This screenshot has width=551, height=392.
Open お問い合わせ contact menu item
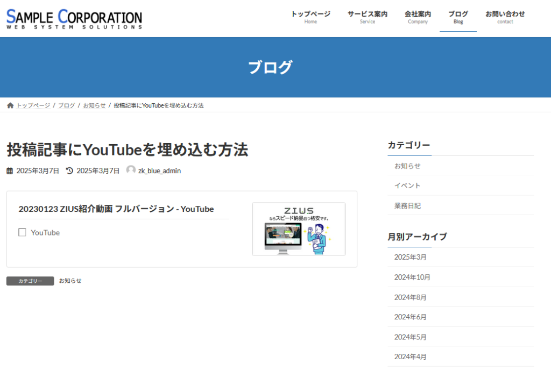tap(505, 17)
